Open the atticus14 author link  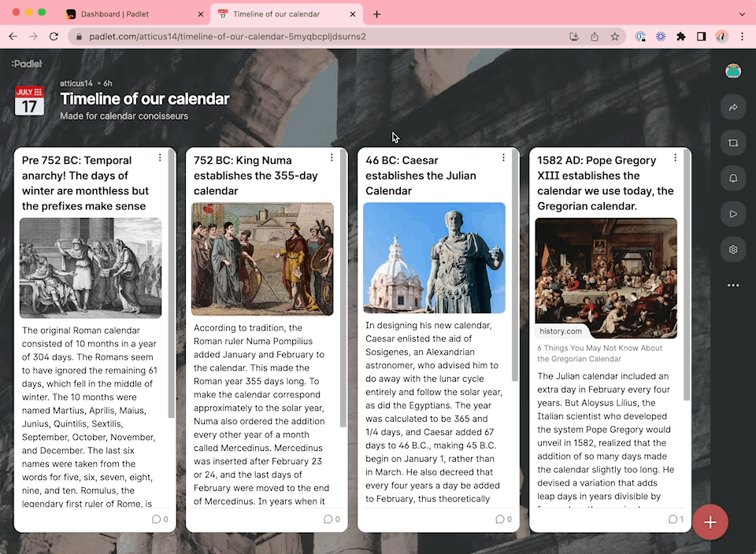(x=76, y=83)
